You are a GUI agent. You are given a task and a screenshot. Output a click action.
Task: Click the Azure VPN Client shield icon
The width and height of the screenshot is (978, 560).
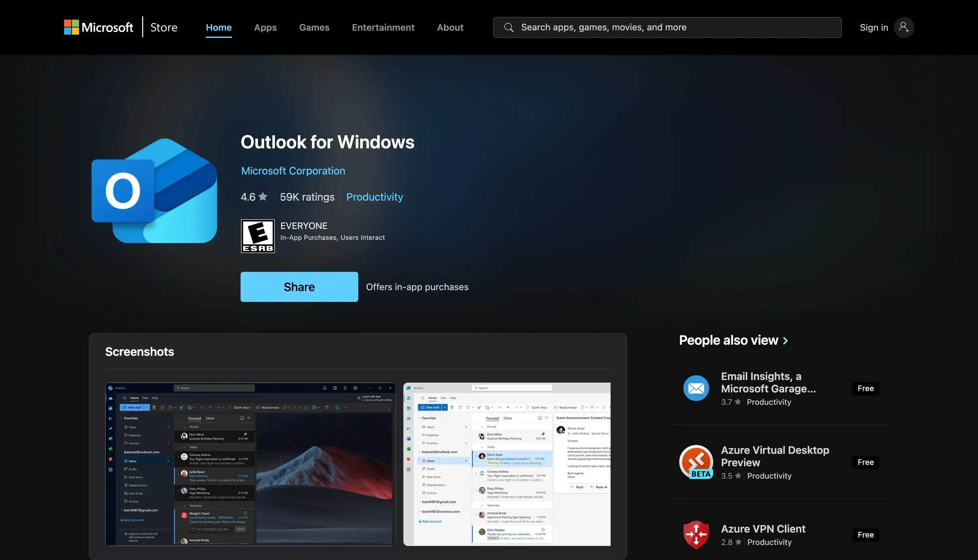click(x=696, y=534)
